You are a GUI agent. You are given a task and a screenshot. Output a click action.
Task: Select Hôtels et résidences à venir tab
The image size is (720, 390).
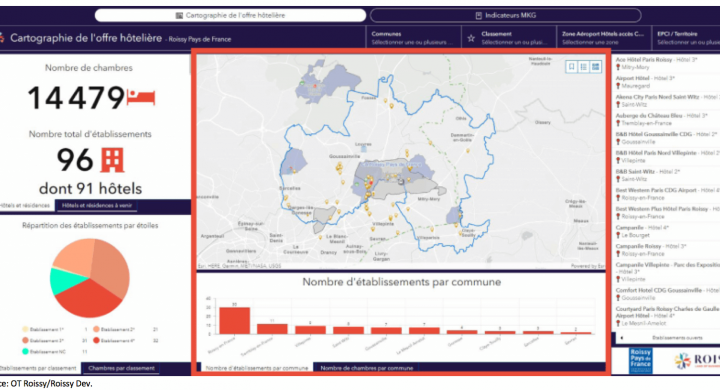point(97,205)
